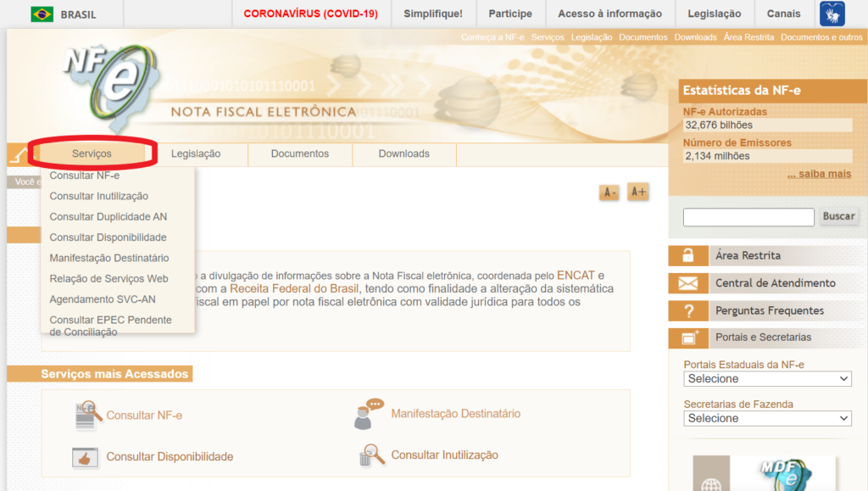
Task: Open the MDF-e logo banner
Action: click(x=764, y=473)
